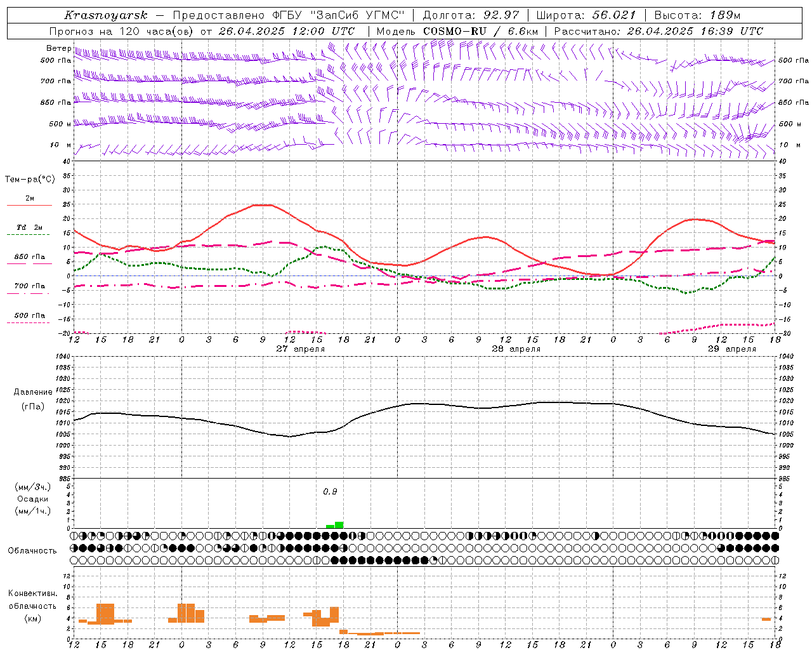Click the 27 апреля date label
812x650 pixels.
click(x=301, y=349)
